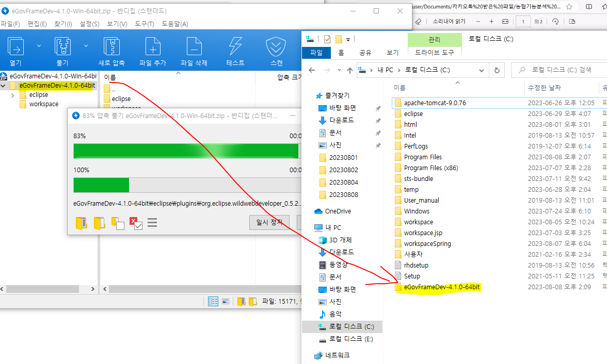Open the 도구(T) menu
607x364 pixels.
pyautogui.click(x=145, y=24)
